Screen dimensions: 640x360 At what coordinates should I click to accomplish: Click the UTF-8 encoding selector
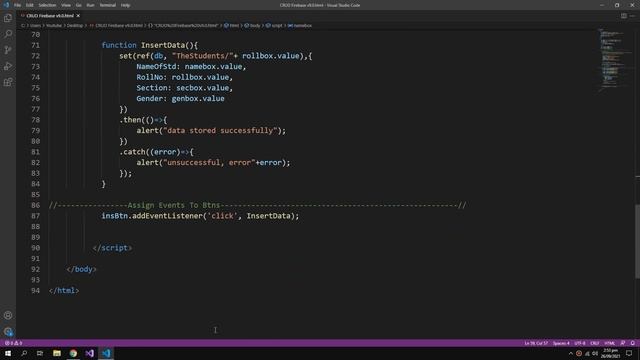(580, 343)
